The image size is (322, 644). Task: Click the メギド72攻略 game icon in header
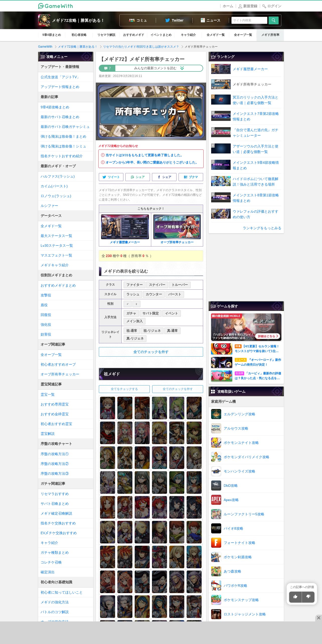[44, 20]
